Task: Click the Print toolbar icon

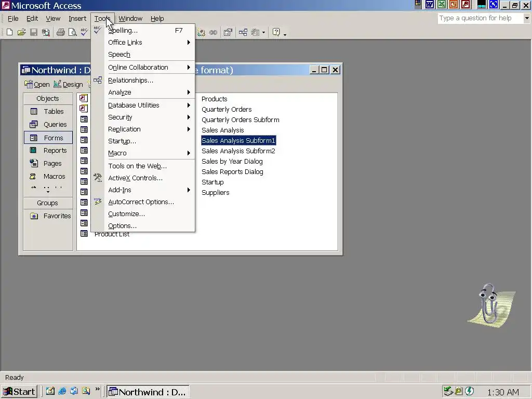Action: pyautogui.click(x=61, y=32)
